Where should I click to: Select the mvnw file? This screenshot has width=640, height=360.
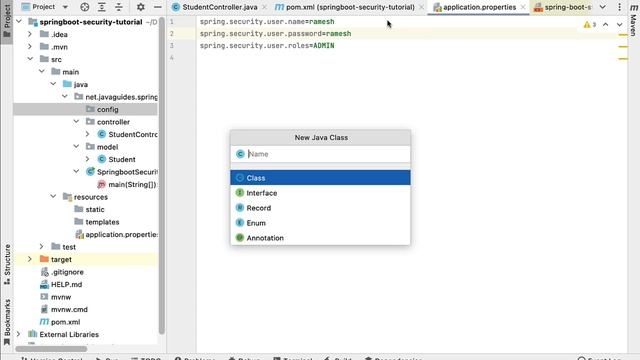[x=61, y=297]
